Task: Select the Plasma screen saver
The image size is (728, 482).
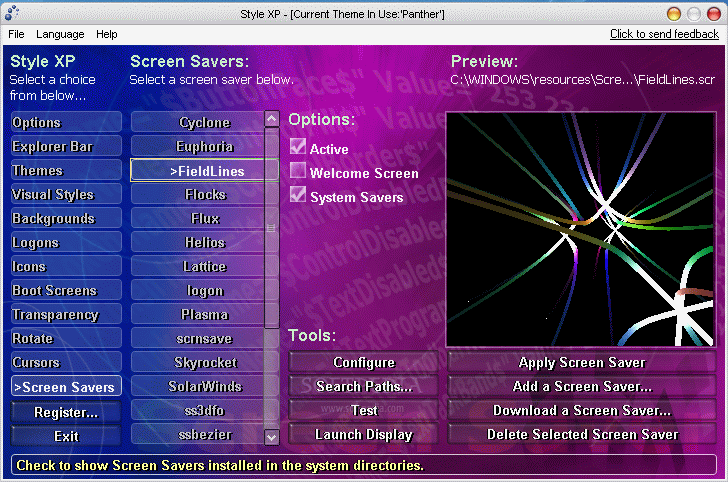Action: [198, 314]
